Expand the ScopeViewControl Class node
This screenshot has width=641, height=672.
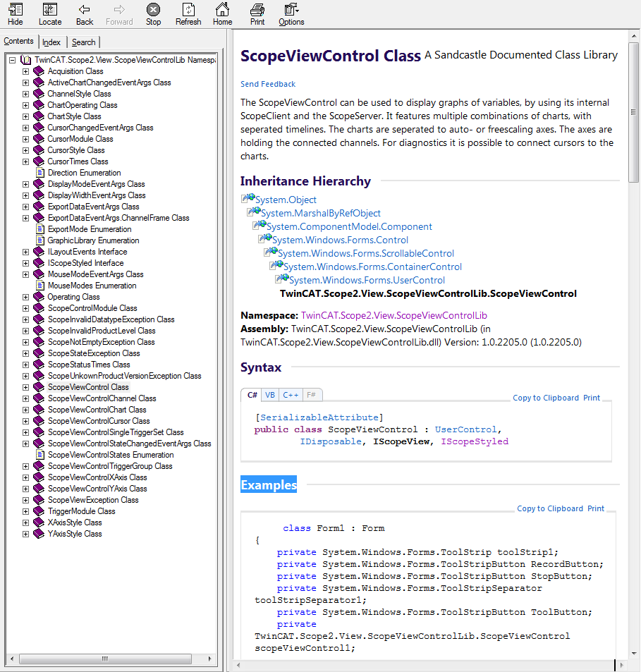(x=25, y=387)
